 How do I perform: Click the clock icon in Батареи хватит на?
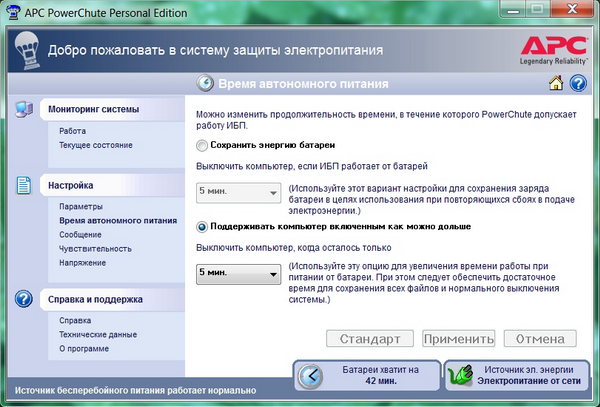(310, 376)
